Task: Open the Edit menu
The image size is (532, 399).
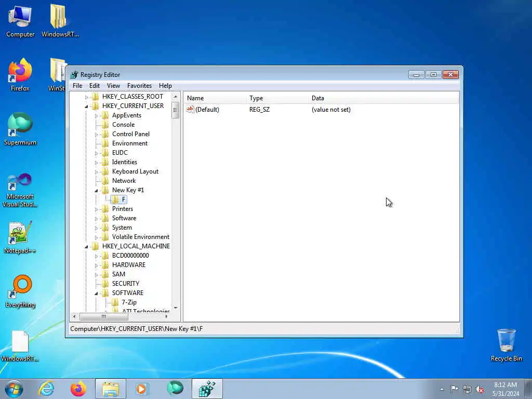Action: pos(95,86)
